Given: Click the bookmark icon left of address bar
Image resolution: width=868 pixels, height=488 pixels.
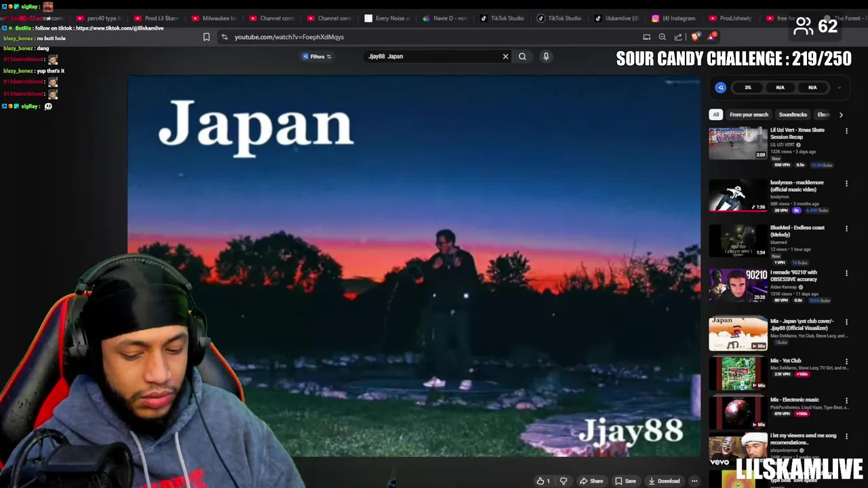Looking at the screenshot, I should coord(206,37).
